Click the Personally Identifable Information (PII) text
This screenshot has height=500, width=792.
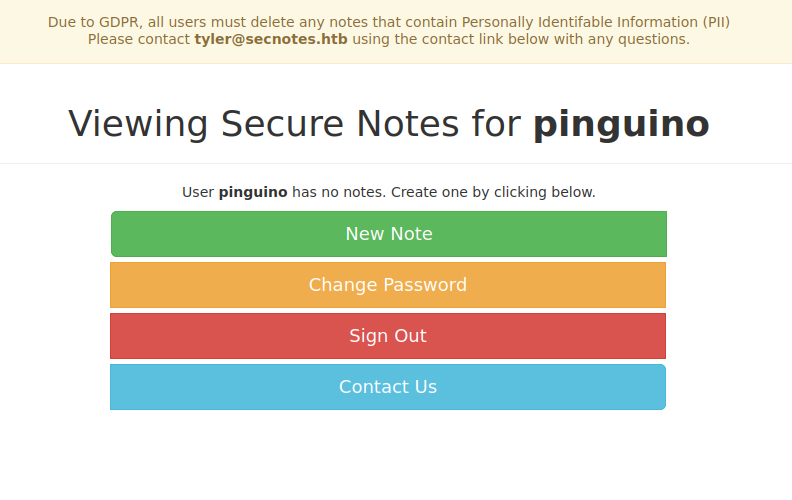pyautogui.click(x=596, y=22)
